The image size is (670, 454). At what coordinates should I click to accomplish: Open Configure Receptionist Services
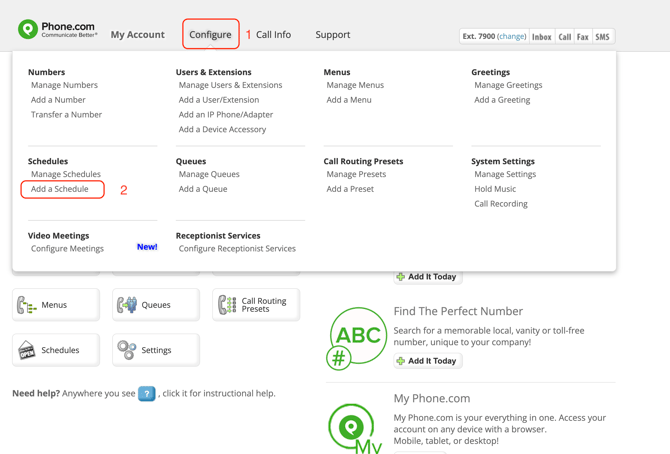[x=237, y=249]
